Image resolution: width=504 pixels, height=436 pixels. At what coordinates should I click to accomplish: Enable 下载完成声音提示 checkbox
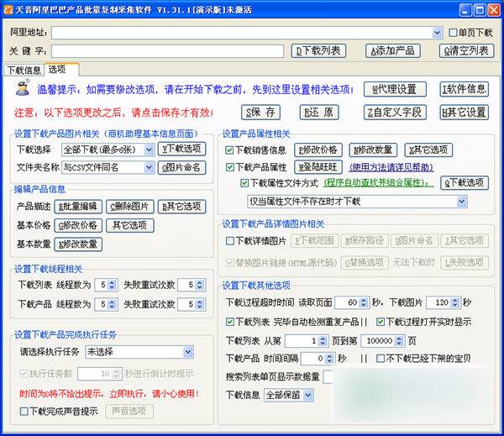tap(24, 412)
